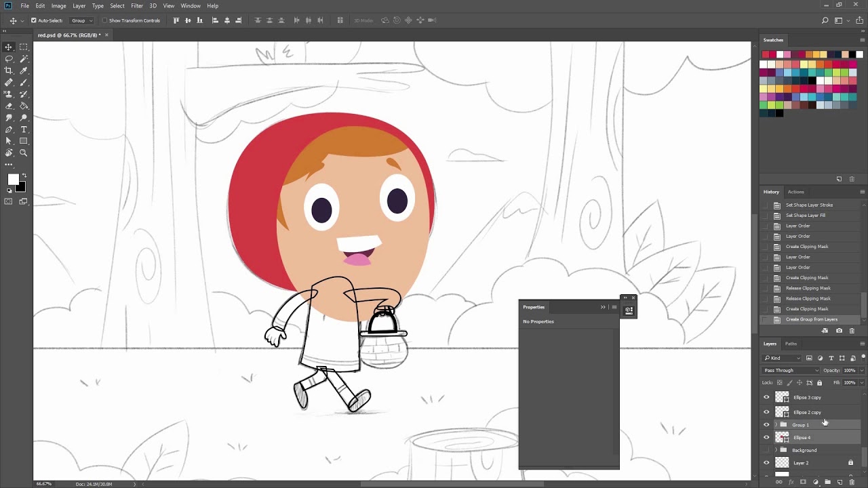Switch to the Actions tab

point(796,192)
